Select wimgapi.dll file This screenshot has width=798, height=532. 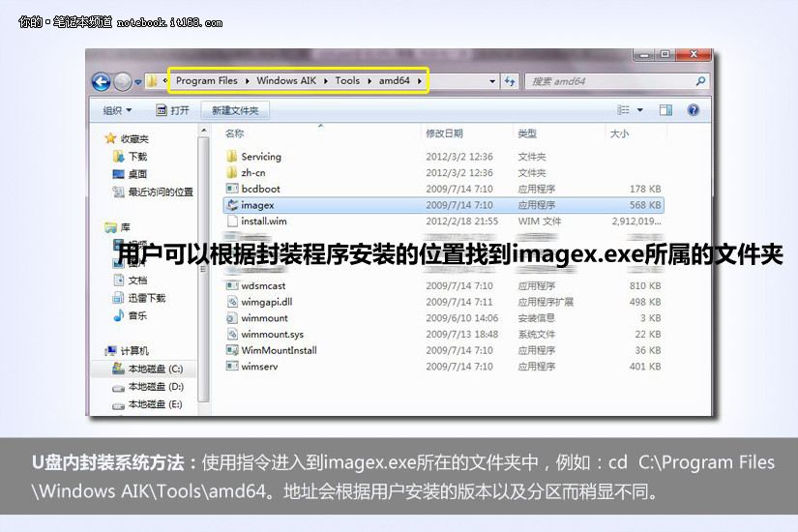(267, 302)
